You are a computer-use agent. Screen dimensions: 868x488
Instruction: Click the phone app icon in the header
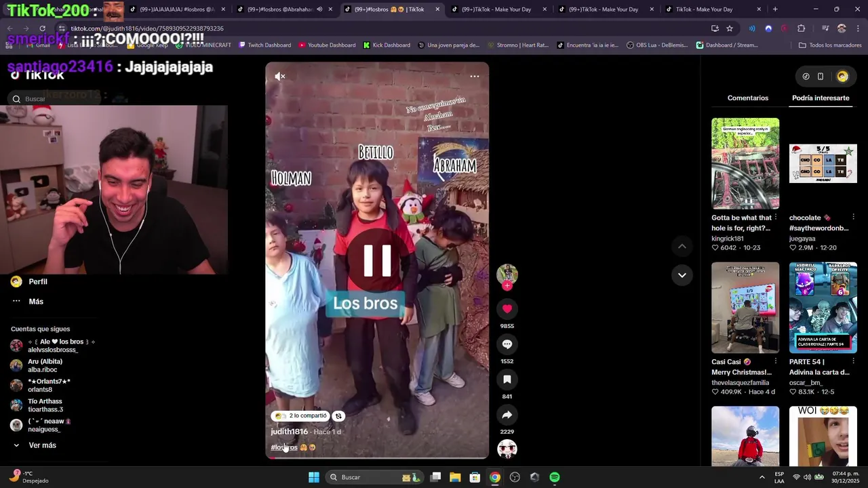821,77
